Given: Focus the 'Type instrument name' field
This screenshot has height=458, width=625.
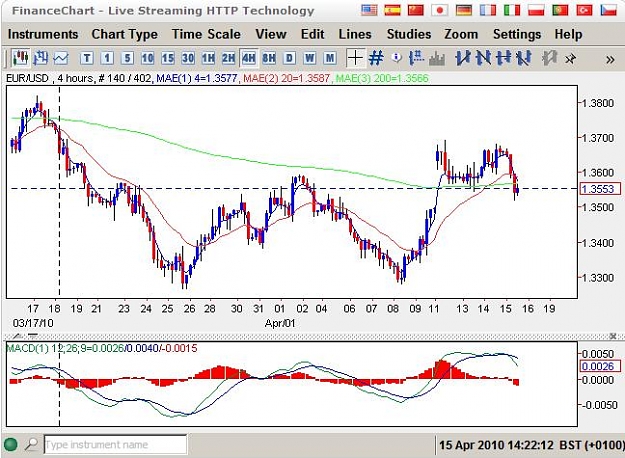Looking at the screenshot, I should click(x=115, y=444).
